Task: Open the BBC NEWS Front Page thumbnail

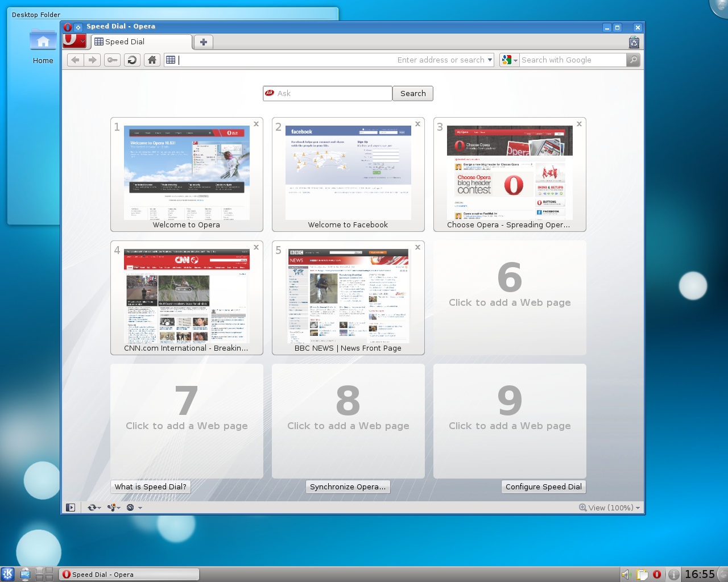Action: [x=348, y=296]
